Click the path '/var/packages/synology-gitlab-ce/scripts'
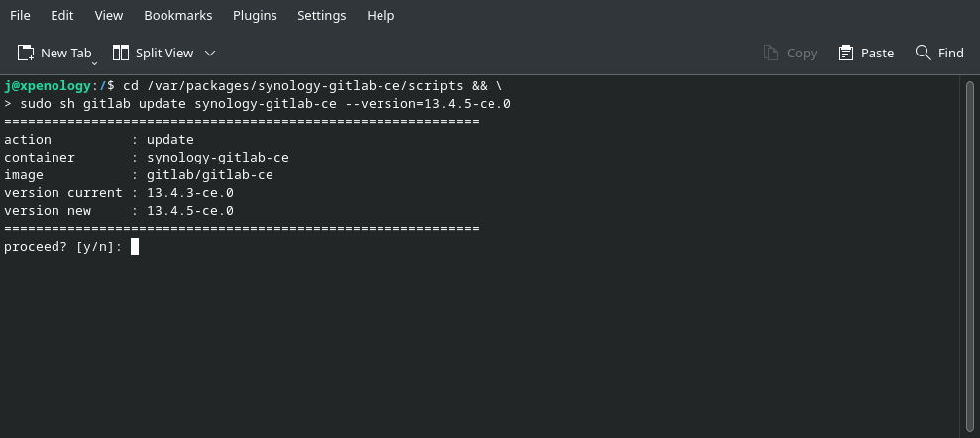The width and height of the screenshot is (980, 438). pos(305,85)
